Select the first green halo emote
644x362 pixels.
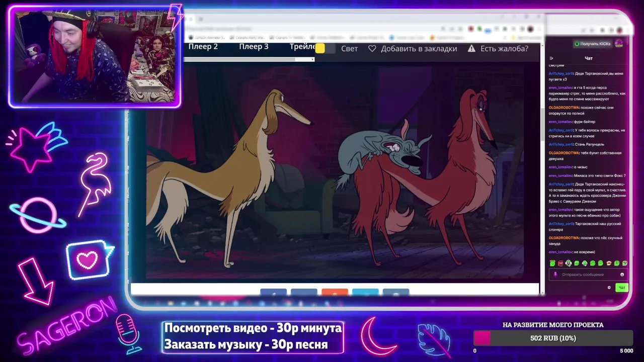(x=552, y=263)
